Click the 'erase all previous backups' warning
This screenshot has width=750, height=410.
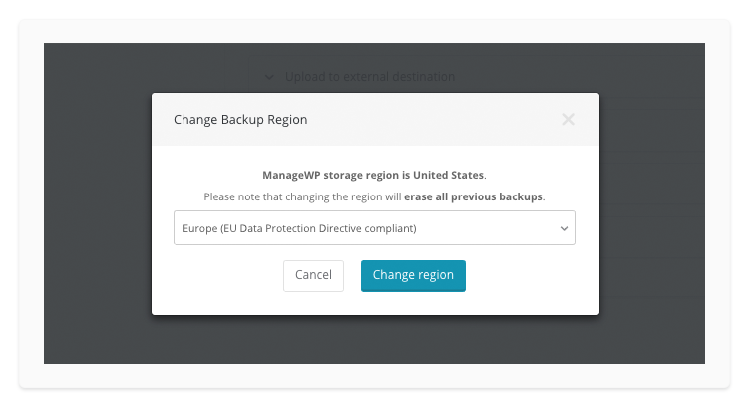coord(474,197)
